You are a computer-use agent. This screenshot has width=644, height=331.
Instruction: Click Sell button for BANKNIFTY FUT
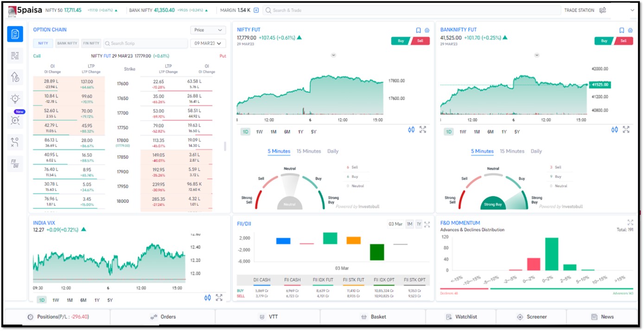click(x=624, y=41)
